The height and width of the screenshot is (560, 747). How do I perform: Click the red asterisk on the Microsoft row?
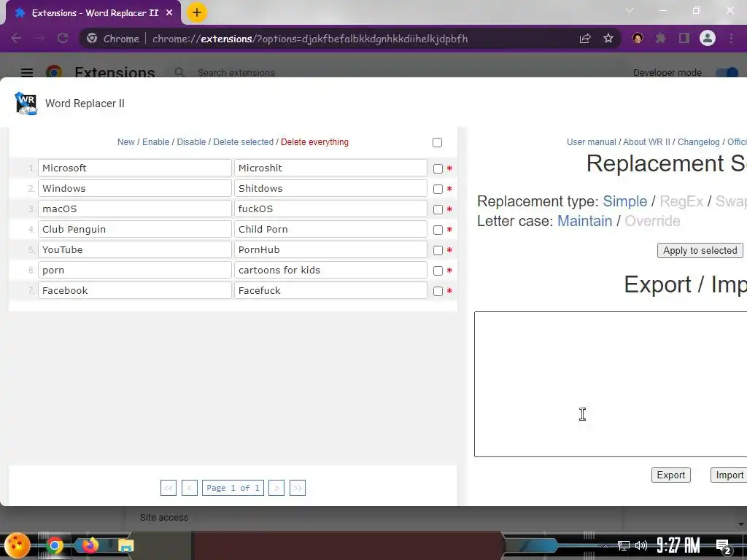click(449, 168)
